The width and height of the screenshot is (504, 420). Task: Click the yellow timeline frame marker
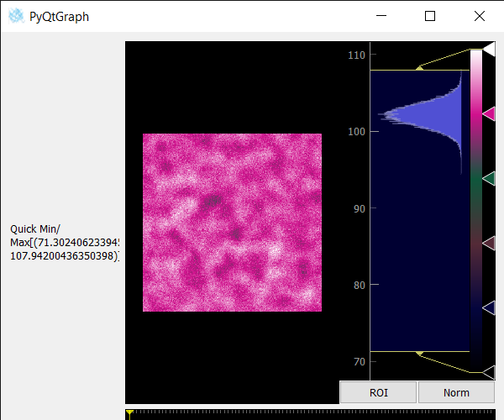pyautogui.click(x=129, y=414)
